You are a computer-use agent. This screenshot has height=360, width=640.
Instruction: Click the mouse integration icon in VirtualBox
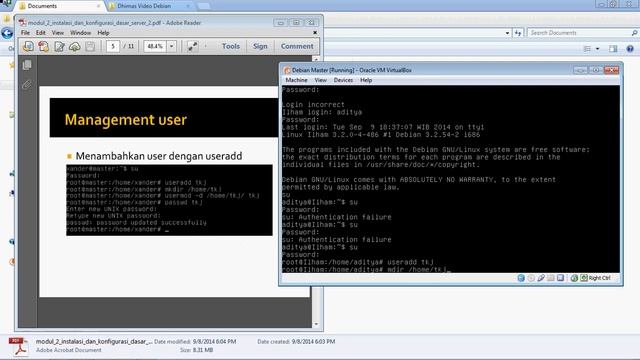coord(574,278)
